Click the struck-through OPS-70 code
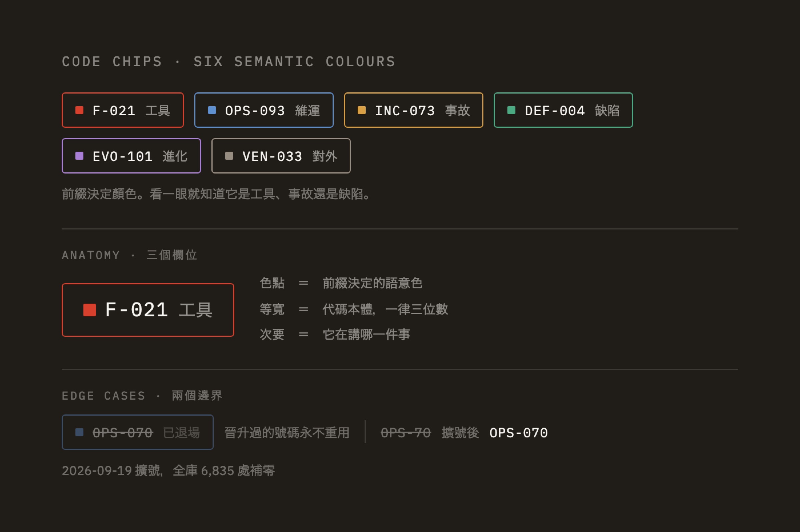This screenshot has width=800, height=532. tap(406, 433)
